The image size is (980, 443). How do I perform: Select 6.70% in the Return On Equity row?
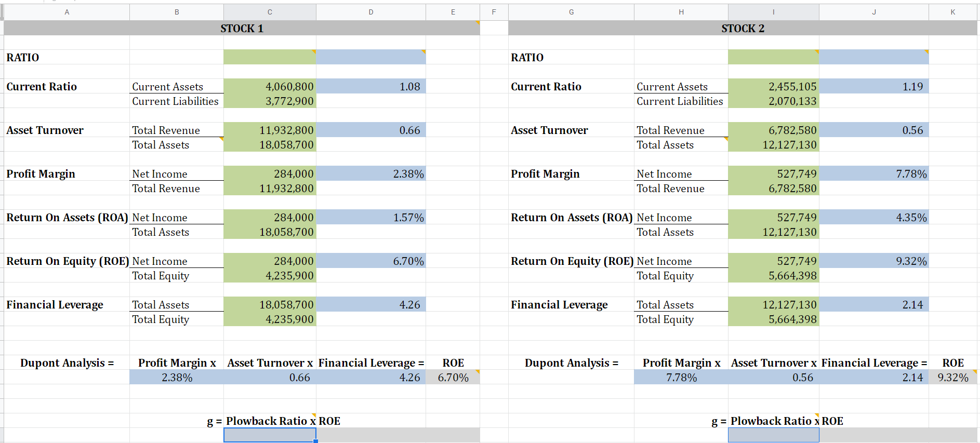point(371,261)
